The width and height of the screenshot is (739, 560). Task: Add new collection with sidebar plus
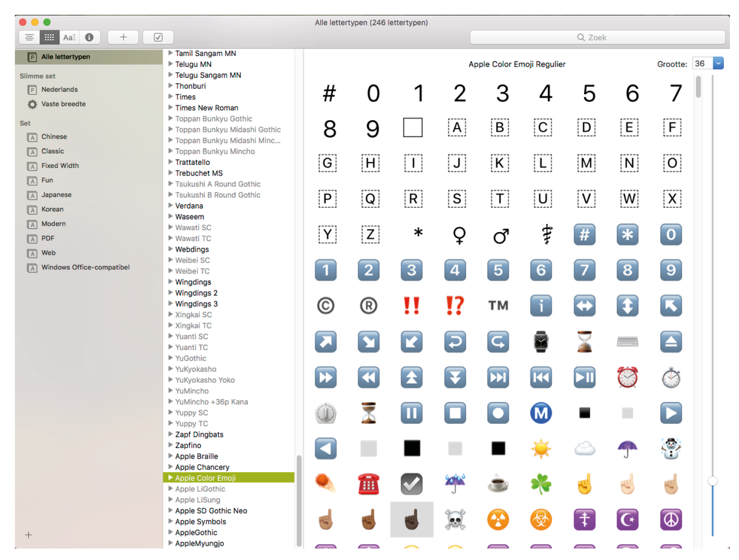(29, 535)
